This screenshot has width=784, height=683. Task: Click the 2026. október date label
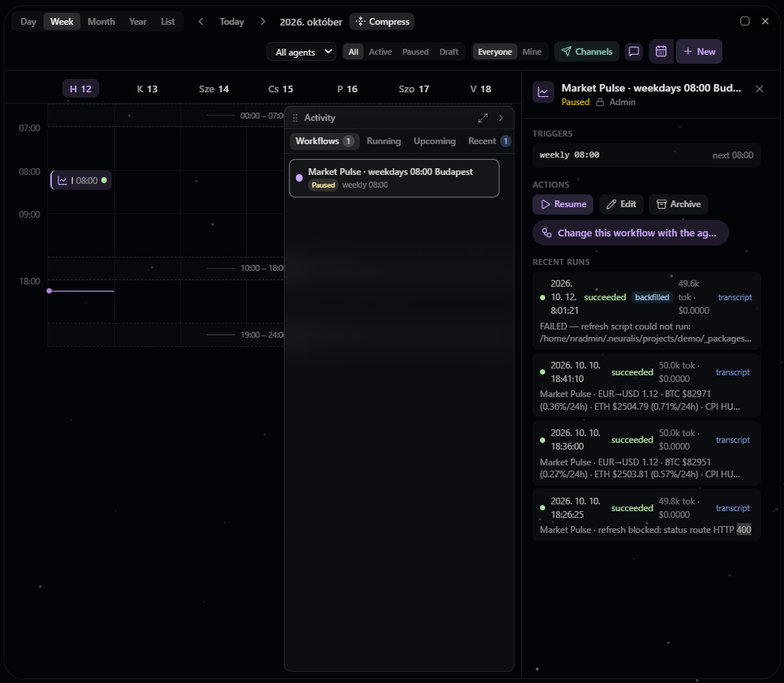tap(310, 22)
